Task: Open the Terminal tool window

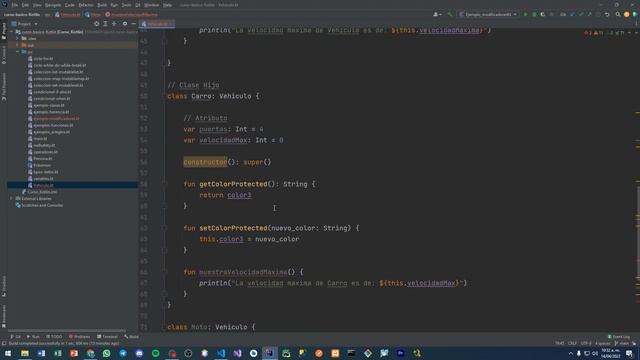Action: (x=107, y=337)
